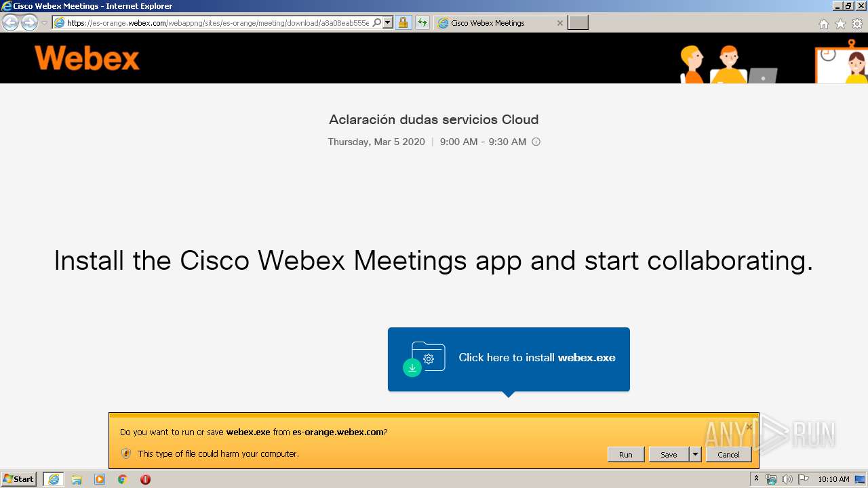Open a new tab with the blank tab button
Screen dimensions: 868x488
(x=578, y=23)
